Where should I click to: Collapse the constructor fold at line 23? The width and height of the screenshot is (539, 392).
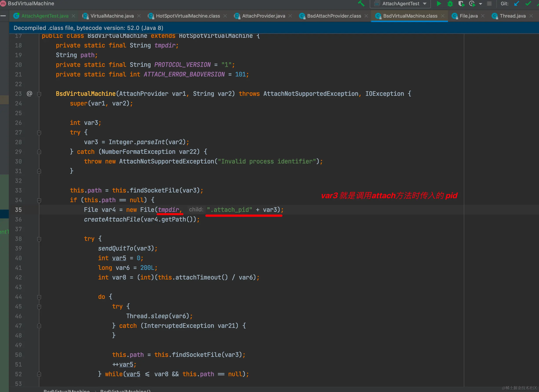coord(39,94)
